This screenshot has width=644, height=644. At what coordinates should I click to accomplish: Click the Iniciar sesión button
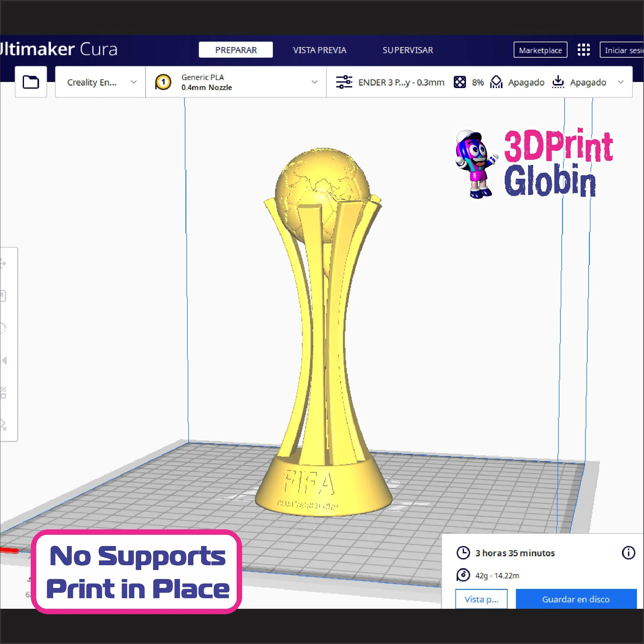point(622,50)
